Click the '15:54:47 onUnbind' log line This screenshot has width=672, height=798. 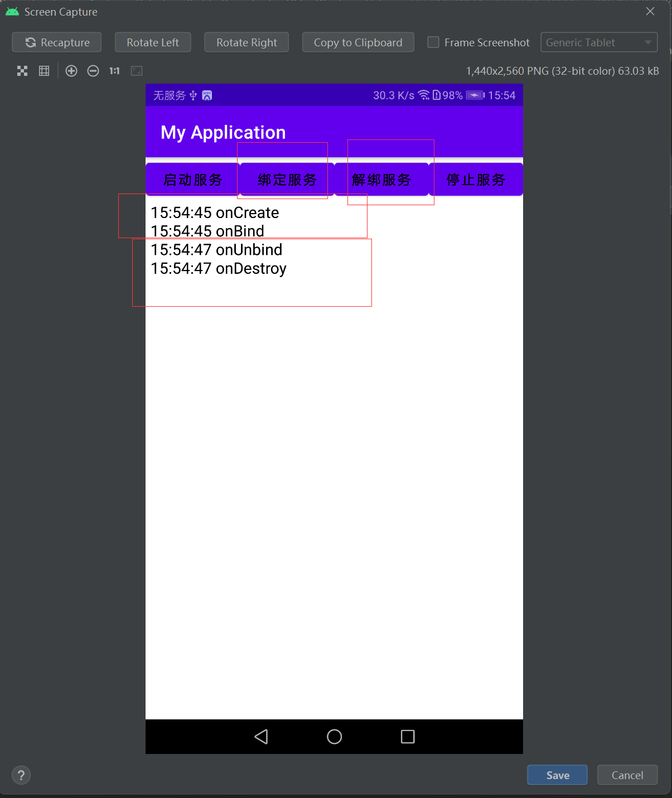[216, 249]
